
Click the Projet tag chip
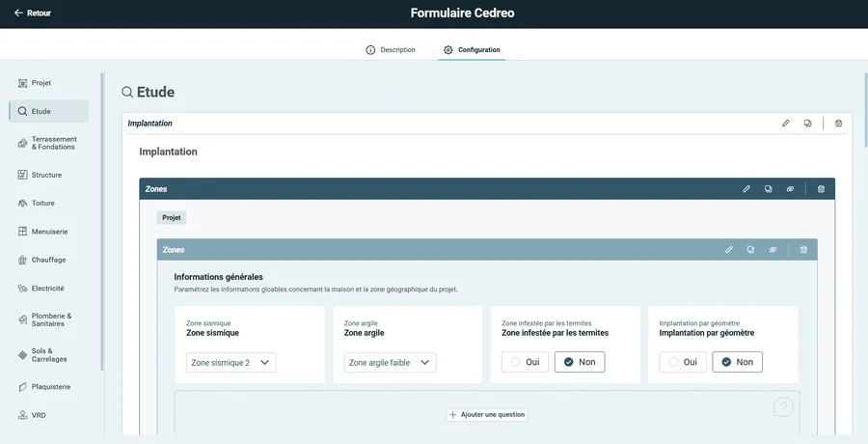click(x=171, y=218)
